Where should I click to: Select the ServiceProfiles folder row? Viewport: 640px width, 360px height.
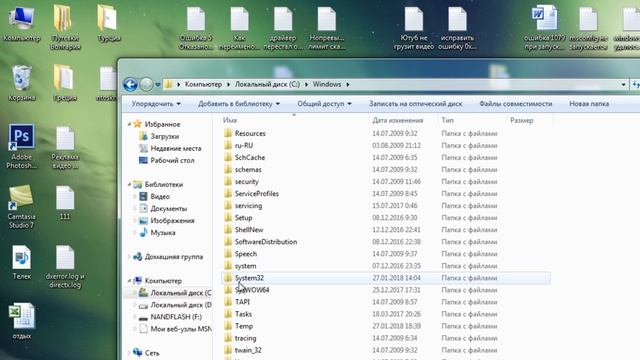(386, 194)
